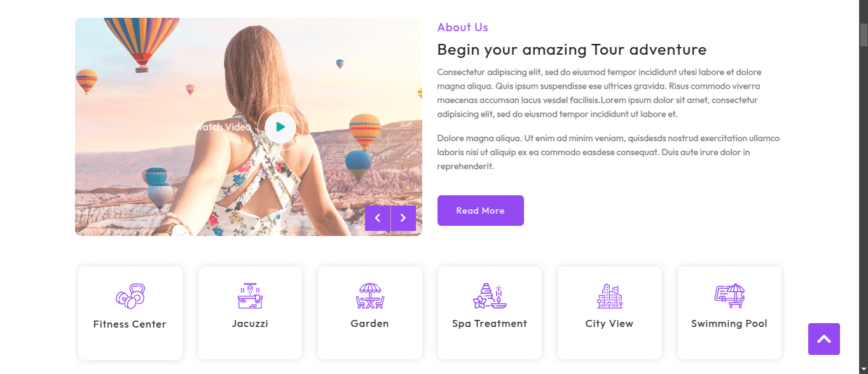Click the About Us heading link
This screenshot has width=868, height=374.
click(x=463, y=27)
